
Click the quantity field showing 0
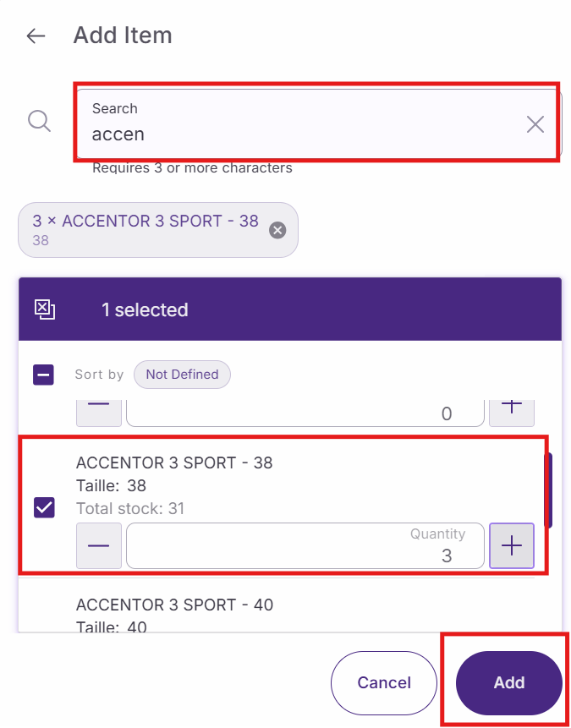pos(305,413)
